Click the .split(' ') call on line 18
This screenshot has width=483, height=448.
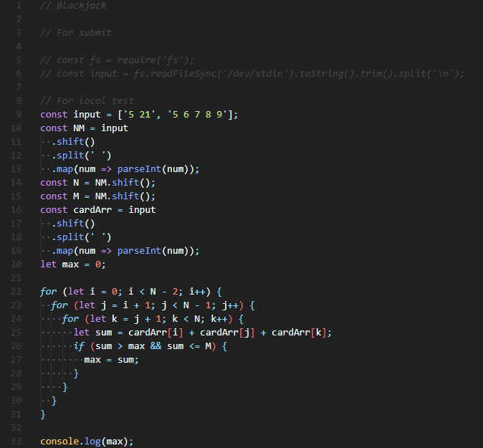[x=81, y=237]
